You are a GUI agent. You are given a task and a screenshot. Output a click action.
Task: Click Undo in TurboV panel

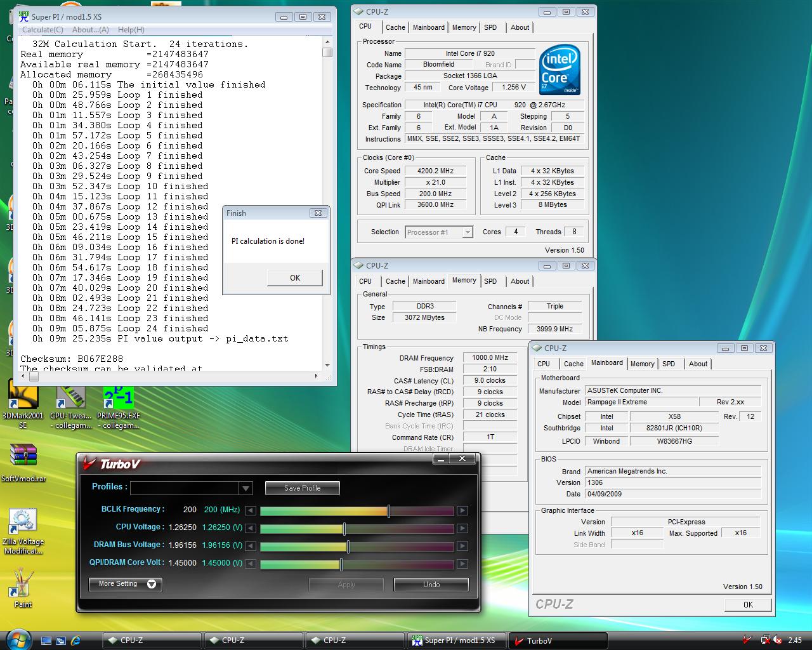(x=431, y=585)
